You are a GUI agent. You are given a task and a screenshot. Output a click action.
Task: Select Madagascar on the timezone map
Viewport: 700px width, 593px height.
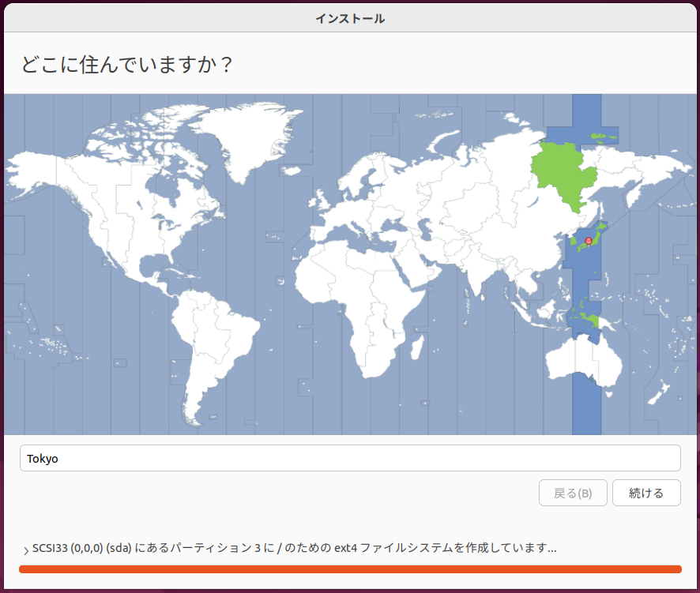pyautogui.click(x=417, y=347)
